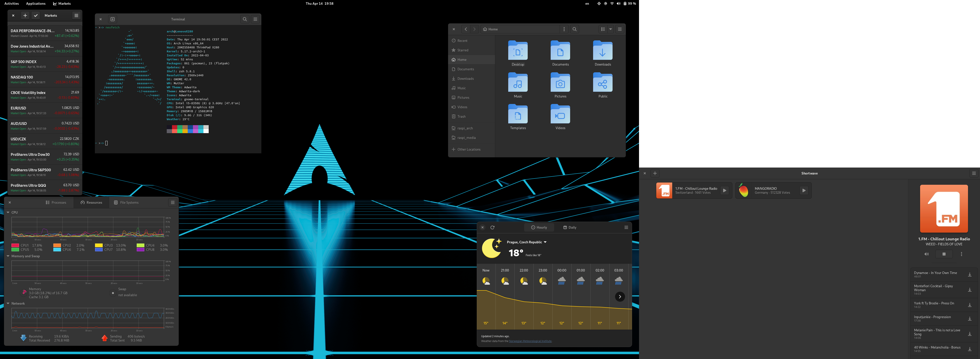Open the Templates folder
This screenshot has height=359, width=980.
pos(518,117)
